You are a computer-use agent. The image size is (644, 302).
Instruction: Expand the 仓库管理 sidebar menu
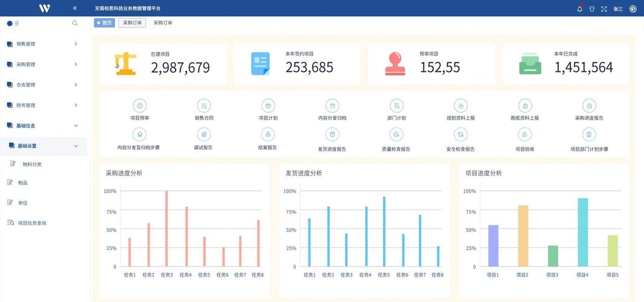pyautogui.click(x=42, y=85)
